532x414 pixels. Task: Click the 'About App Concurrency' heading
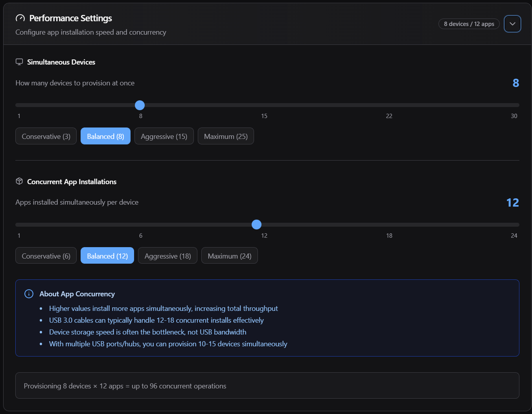point(77,294)
